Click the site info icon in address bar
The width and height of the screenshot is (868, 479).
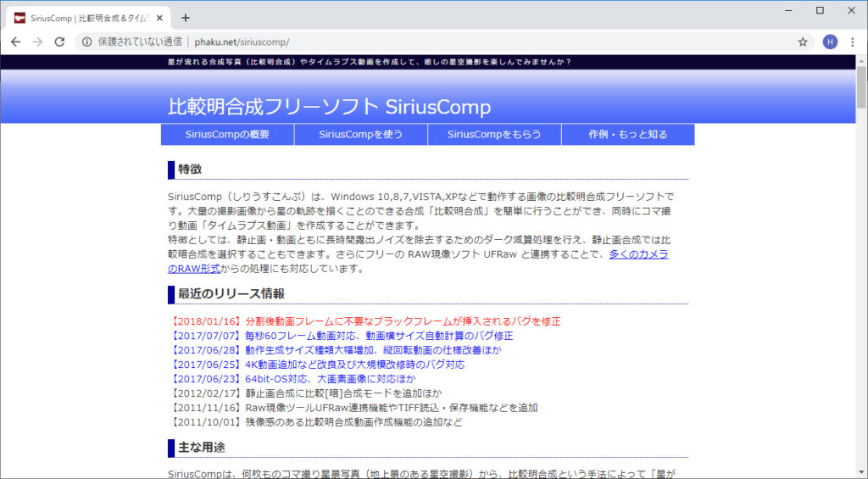click(86, 42)
